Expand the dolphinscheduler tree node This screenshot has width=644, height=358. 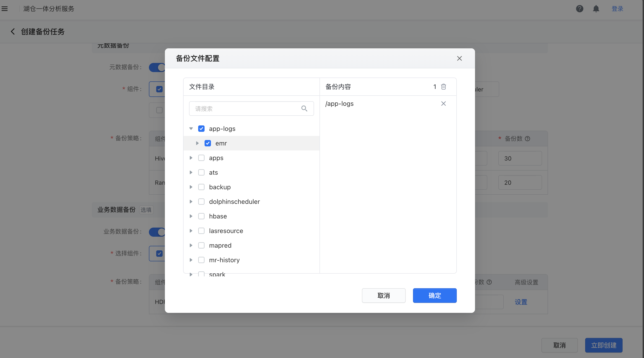click(191, 202)
